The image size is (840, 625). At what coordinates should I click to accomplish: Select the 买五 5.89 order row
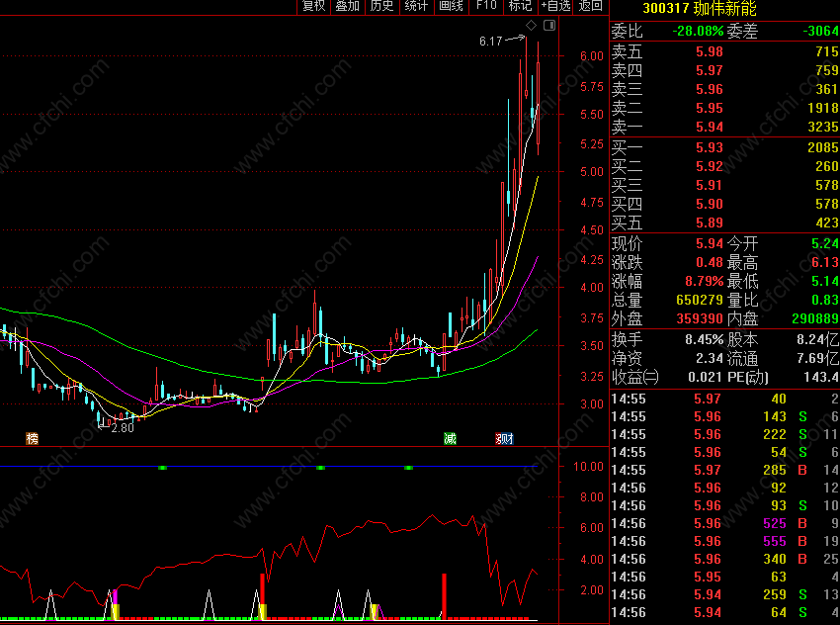(724, 223)
